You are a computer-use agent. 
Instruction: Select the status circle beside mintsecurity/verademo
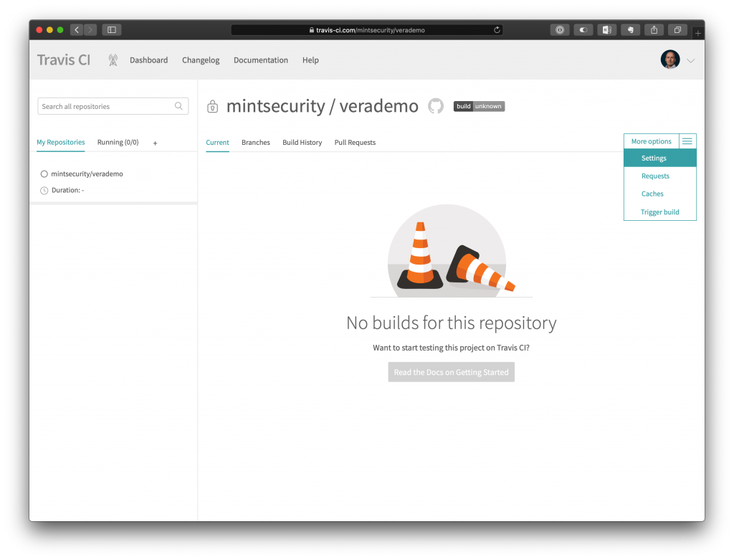click(44, 174)
